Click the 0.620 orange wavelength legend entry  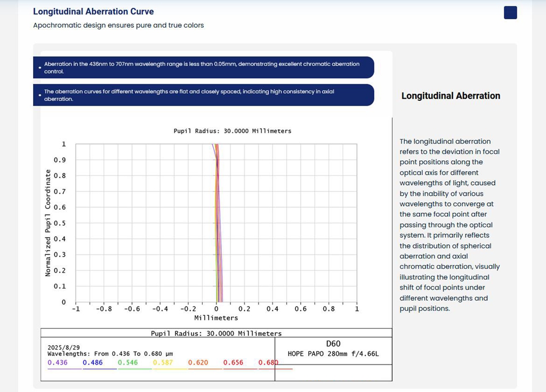pos(198,363)
